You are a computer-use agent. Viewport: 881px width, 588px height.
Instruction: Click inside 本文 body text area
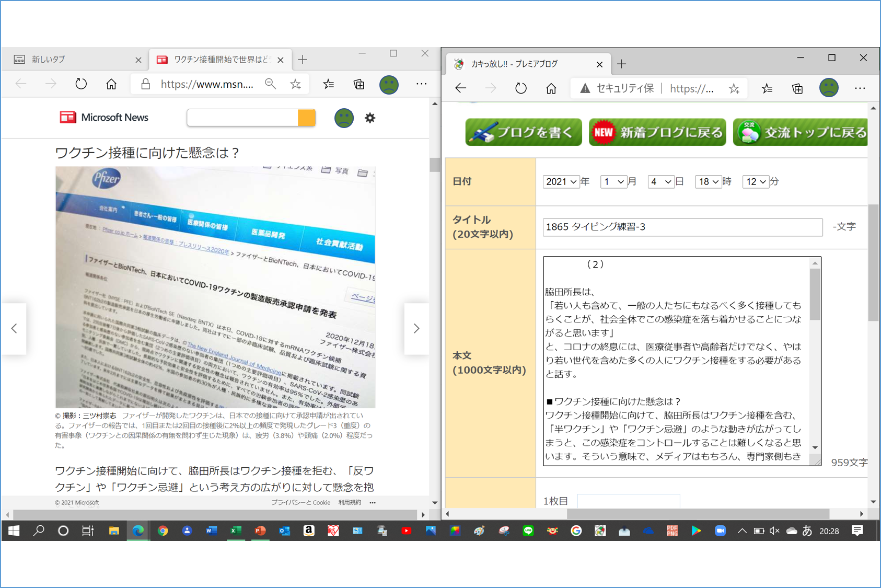click(677, 361)
